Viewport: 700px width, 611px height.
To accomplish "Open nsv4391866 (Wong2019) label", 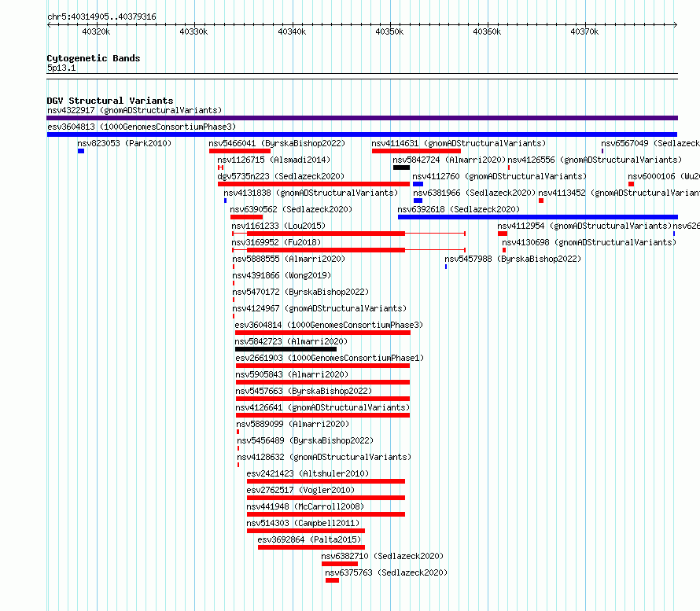I will pyautogui.click(x=282, y=275).
